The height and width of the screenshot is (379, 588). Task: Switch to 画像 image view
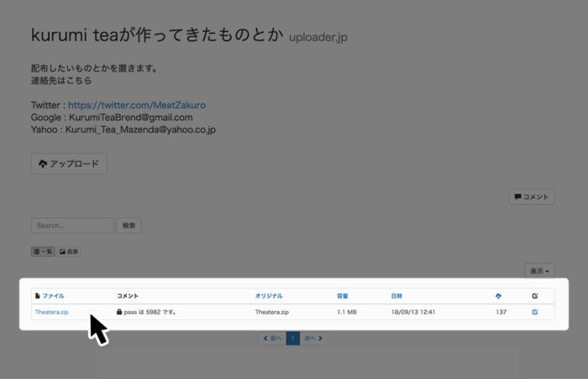coord(69,251)
